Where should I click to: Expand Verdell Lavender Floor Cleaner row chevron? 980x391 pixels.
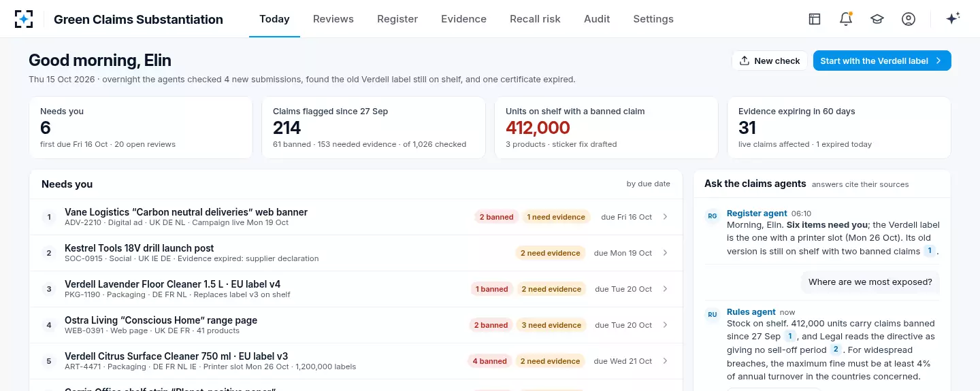[x=665, y=289]
